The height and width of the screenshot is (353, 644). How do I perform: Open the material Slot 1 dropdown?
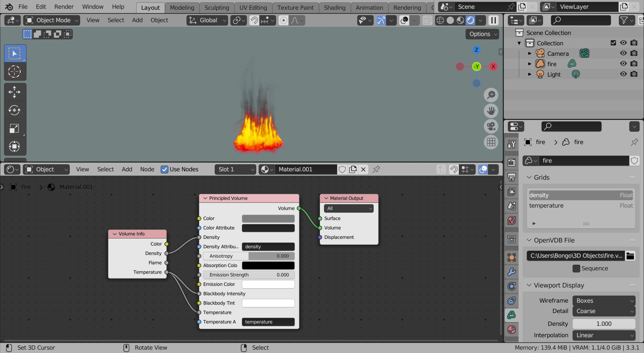pos(235,169)
